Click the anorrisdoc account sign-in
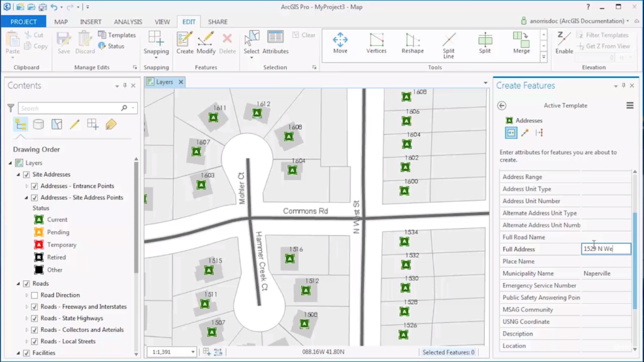This screenshot has width=644, height=362. pos(575,21)
